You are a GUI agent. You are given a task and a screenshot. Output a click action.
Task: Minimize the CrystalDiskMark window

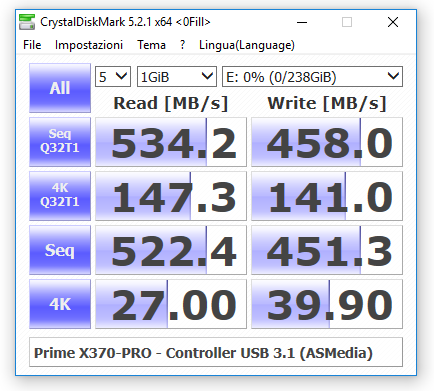[302, 22]
